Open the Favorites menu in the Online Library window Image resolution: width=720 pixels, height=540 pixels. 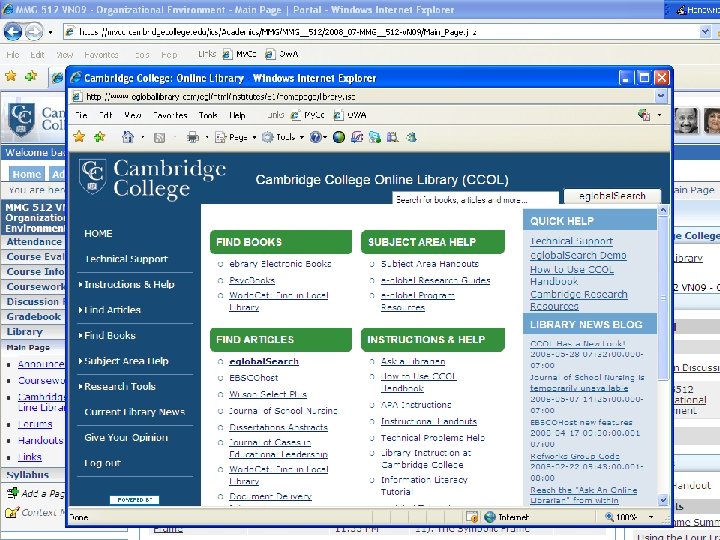coord(170,115)
